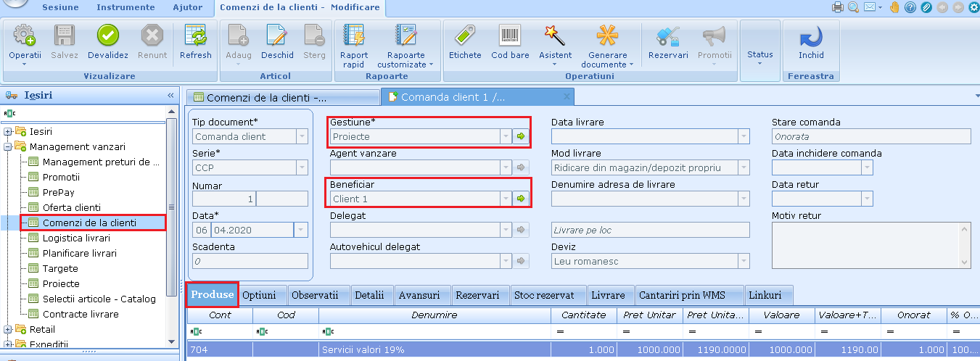Image resolution: width=980 pixels, height=361 pixels.
Task: Open the Gestiune dropdown list
Action: click(506, 136)
